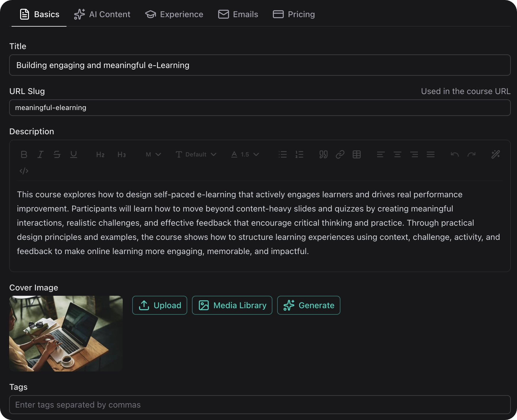Insert a numbered list
Screen dimensions: 517x420
299,154
